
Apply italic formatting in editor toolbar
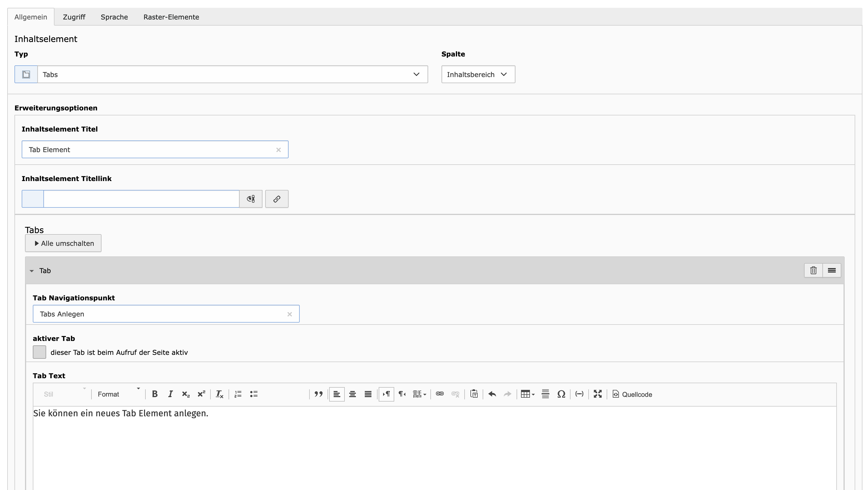pyautogui.click(x=170, y=394)
